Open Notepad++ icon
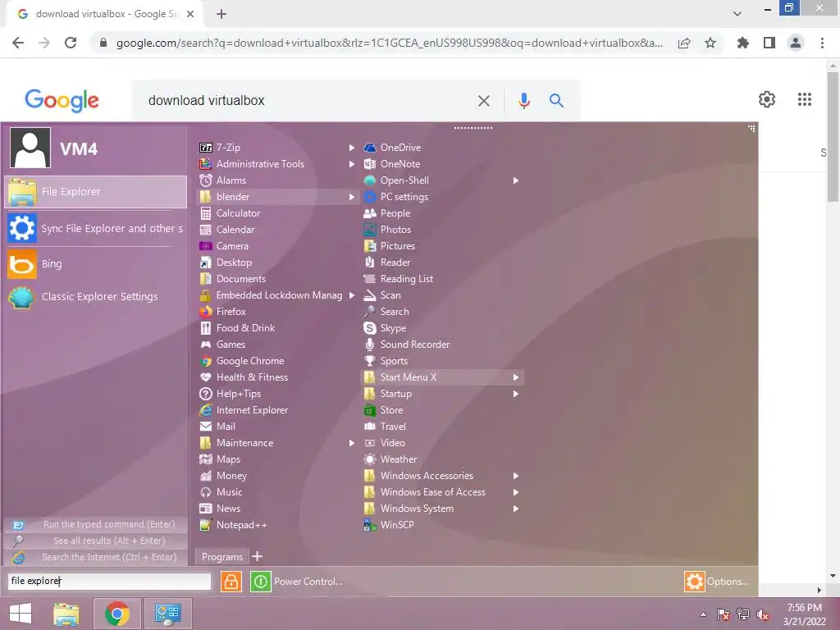 point(206,525)
